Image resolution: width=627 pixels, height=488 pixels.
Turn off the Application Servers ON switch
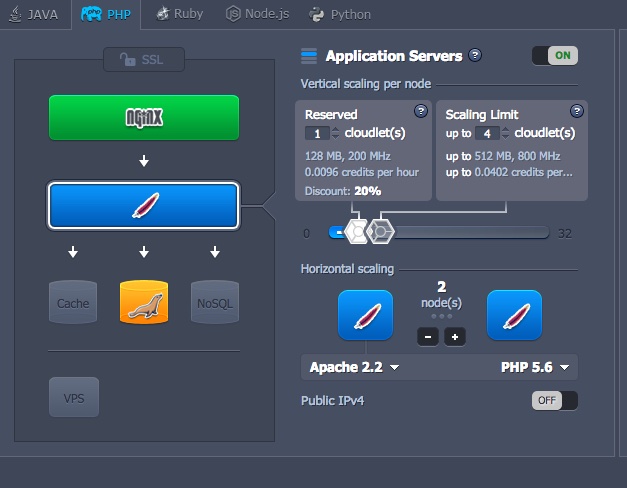click(555, 56)
